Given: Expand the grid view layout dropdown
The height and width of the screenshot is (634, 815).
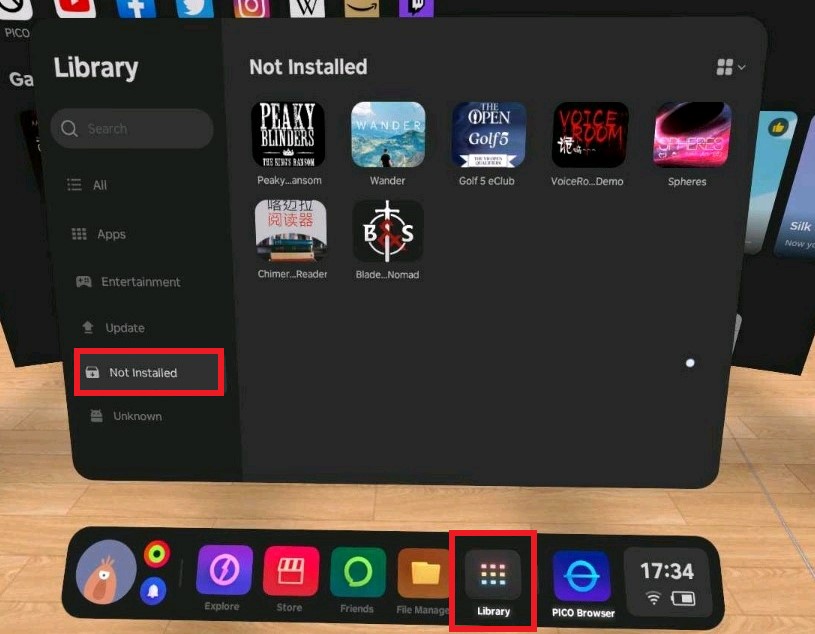Looking at the screenshot, I should point(731,67).
